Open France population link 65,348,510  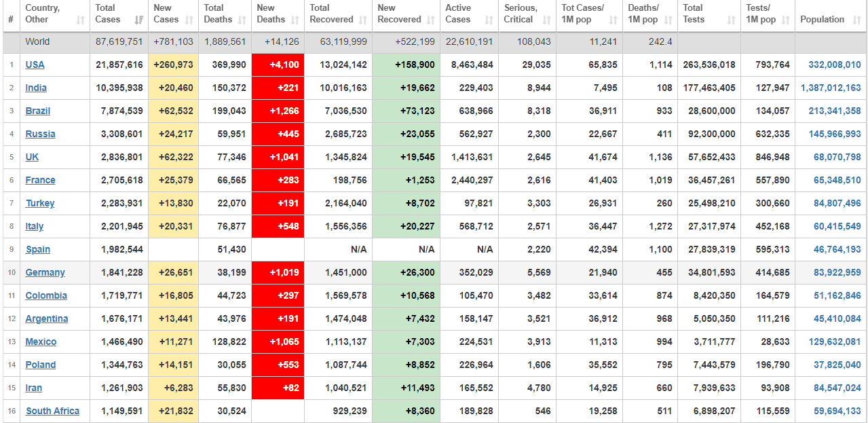coord(837,181)
